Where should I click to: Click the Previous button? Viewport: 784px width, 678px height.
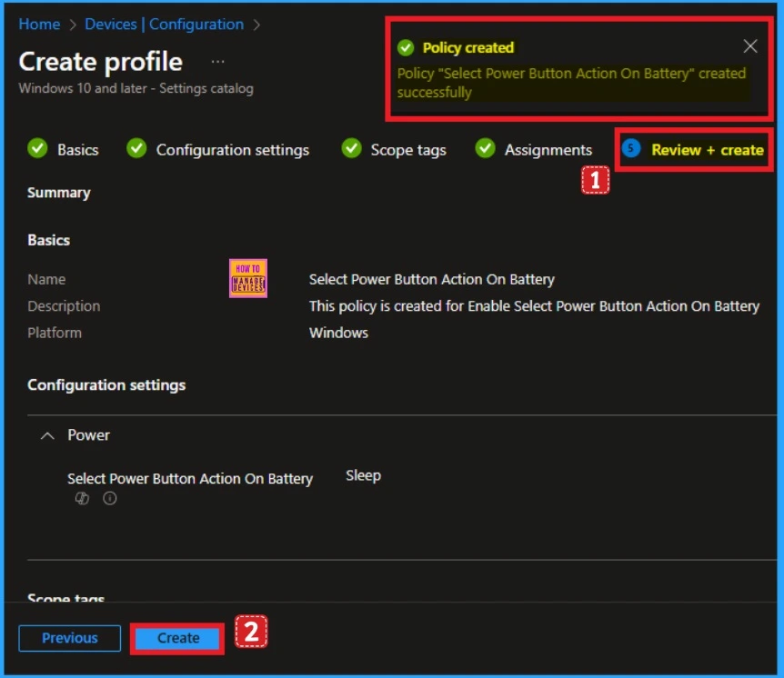69,638
